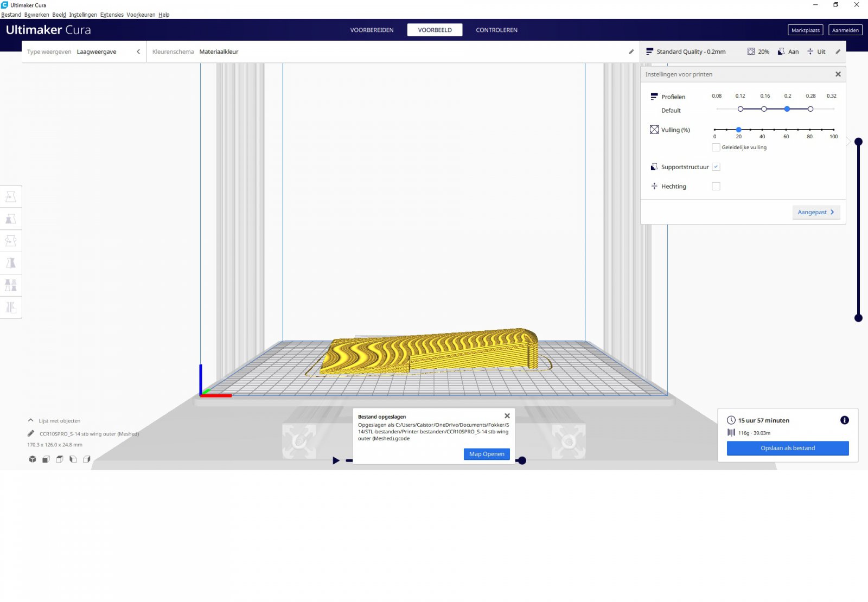
Task: Click the Aanmelden sign-in button
Action: point(845,30)
